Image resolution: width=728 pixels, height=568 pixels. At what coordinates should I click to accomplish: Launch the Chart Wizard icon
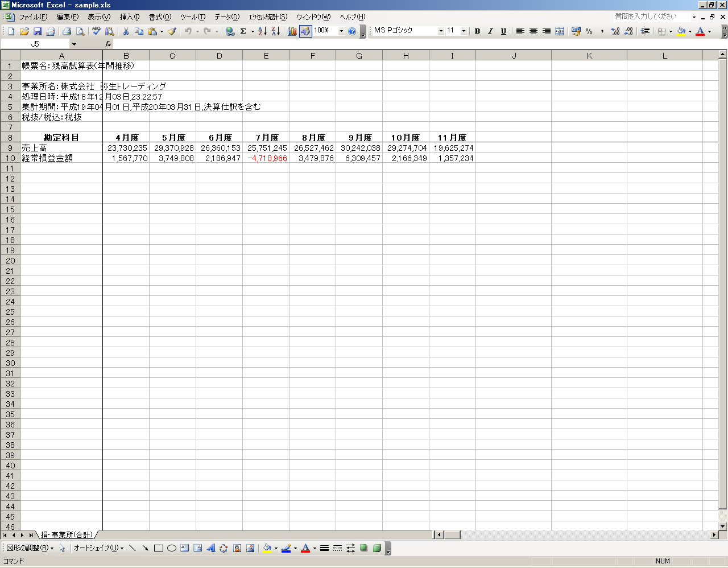pyautogui.click(x=292, y=31)
